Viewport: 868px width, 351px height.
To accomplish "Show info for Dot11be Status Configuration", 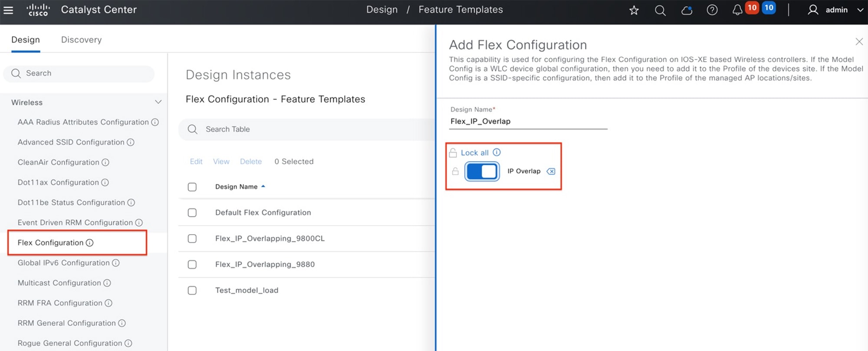I will coord(131,202).
